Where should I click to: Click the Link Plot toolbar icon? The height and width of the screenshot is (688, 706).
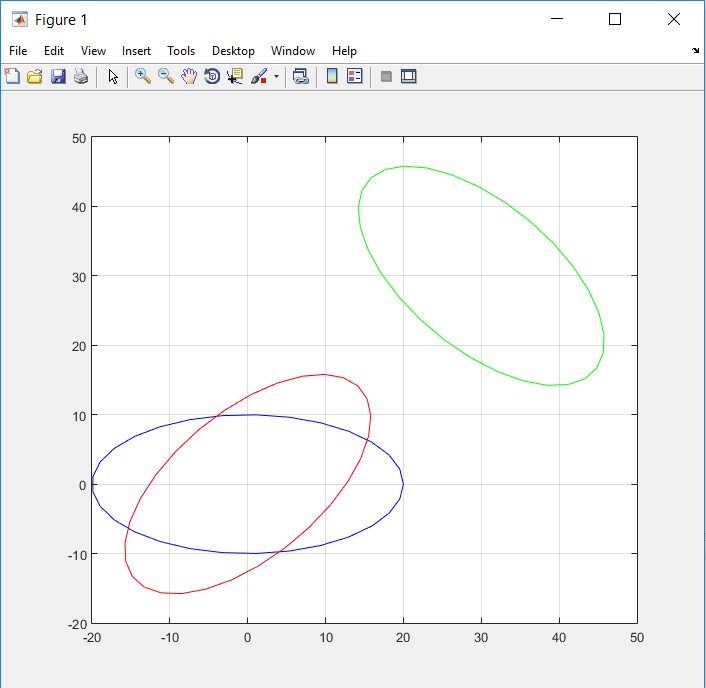[x=301, y=76]
